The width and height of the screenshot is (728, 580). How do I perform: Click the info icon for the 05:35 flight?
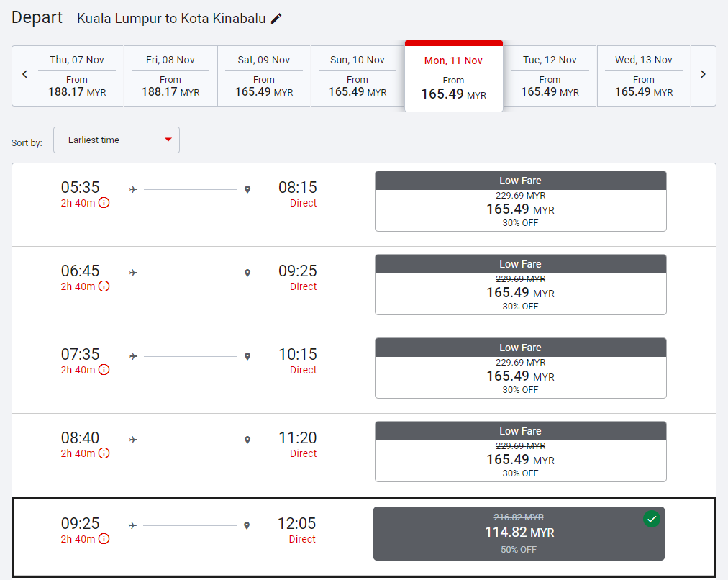pos(104,203)
